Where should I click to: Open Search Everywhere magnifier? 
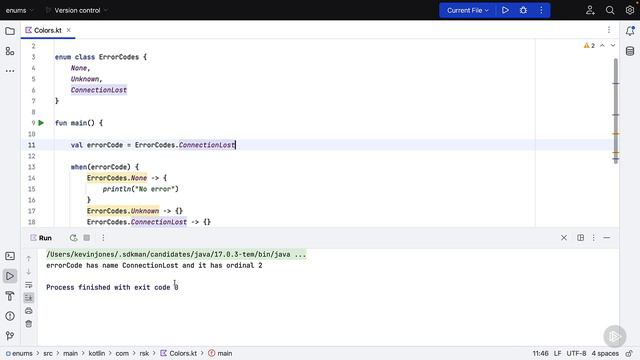610,10
